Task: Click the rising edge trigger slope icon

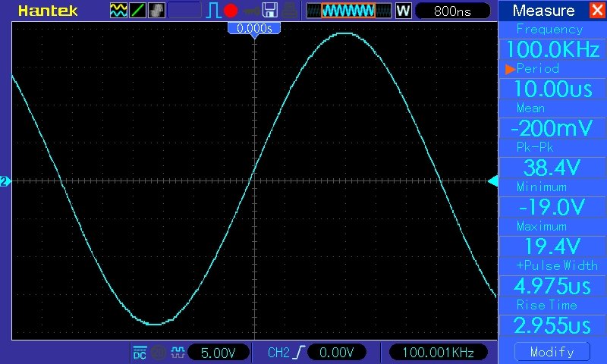Action: click(299, 353)
